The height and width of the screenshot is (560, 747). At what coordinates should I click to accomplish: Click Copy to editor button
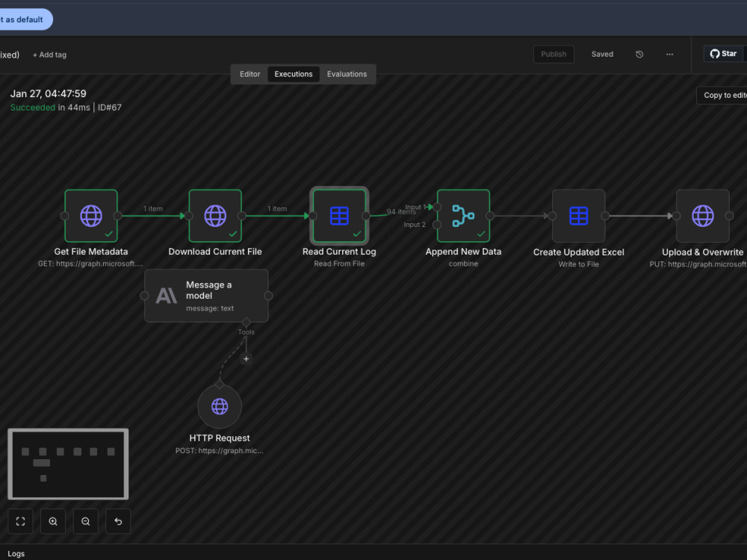[x=722, y=96]
